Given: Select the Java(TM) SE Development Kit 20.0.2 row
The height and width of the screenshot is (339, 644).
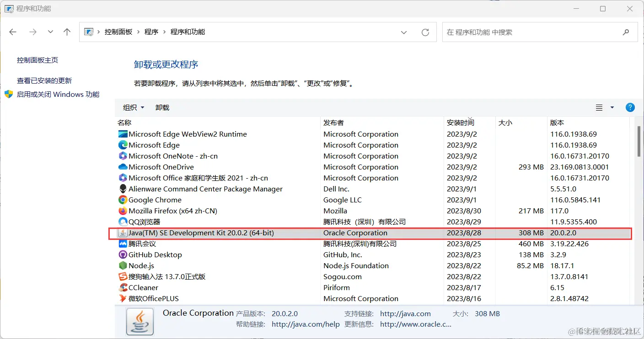Looking at the screenshot, I should tap(370, 233).
